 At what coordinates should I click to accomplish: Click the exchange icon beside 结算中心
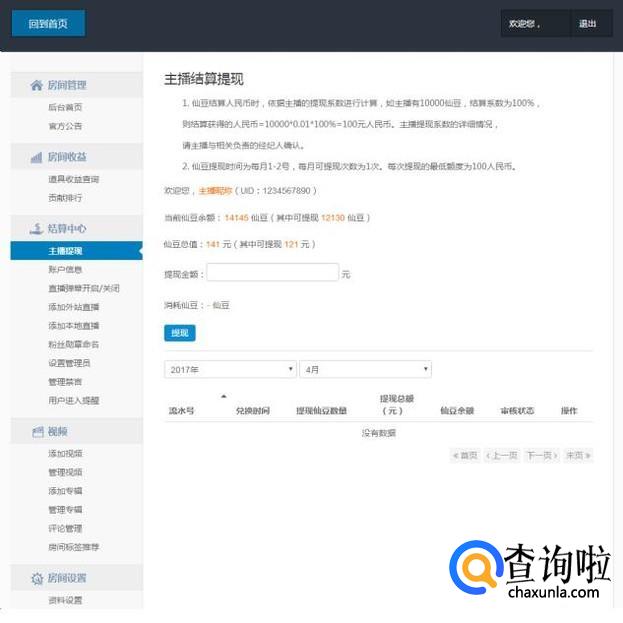[x=37, y=229]
